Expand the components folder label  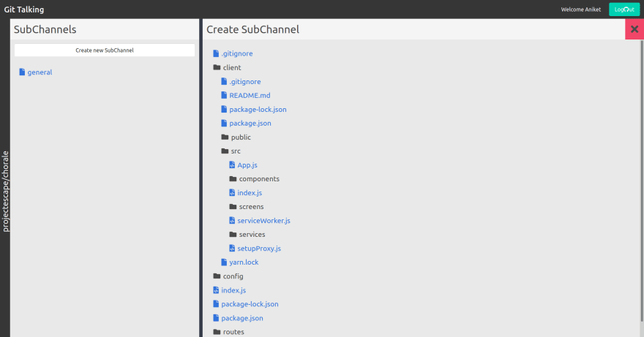coord(259,179)
